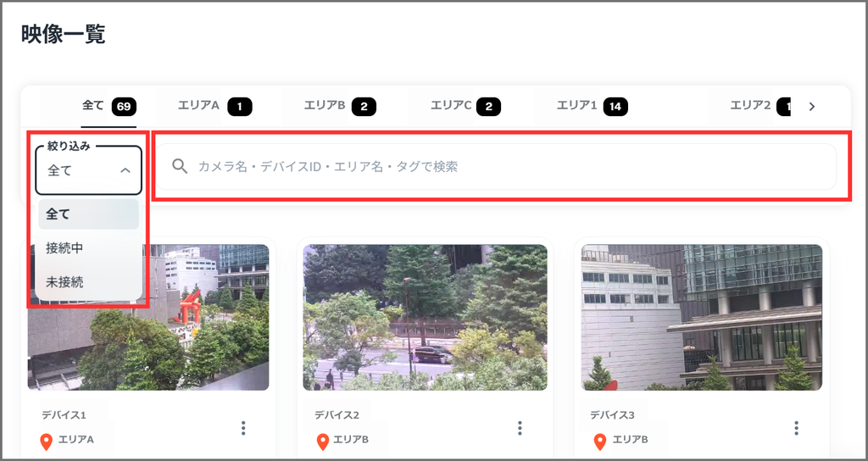Click the location pin on デバイス3 card
Viewport: 868px width, 461px height.
click(x=599, y=442)
